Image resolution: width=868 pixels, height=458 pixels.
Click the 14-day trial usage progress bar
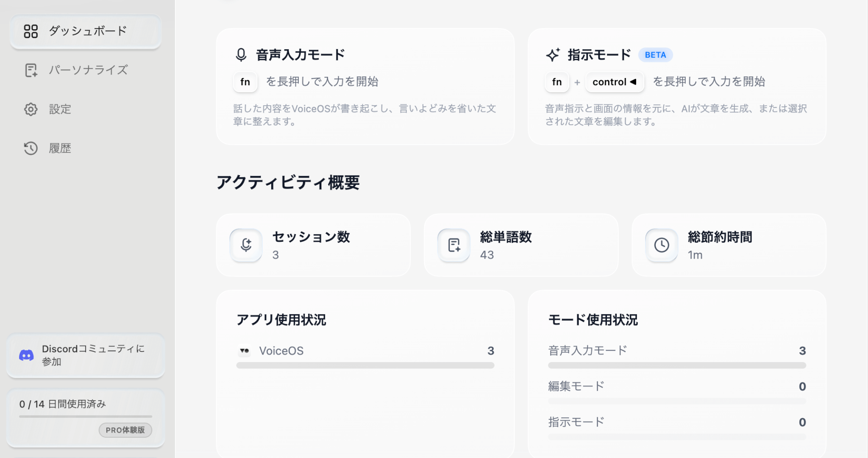(x=86, y=416)
